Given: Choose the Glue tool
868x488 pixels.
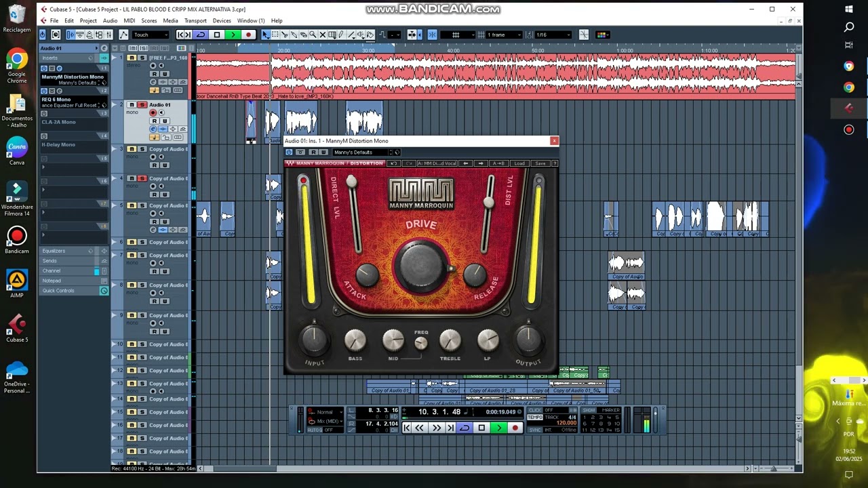Looking at the screenshot, I should pos(294,35).
